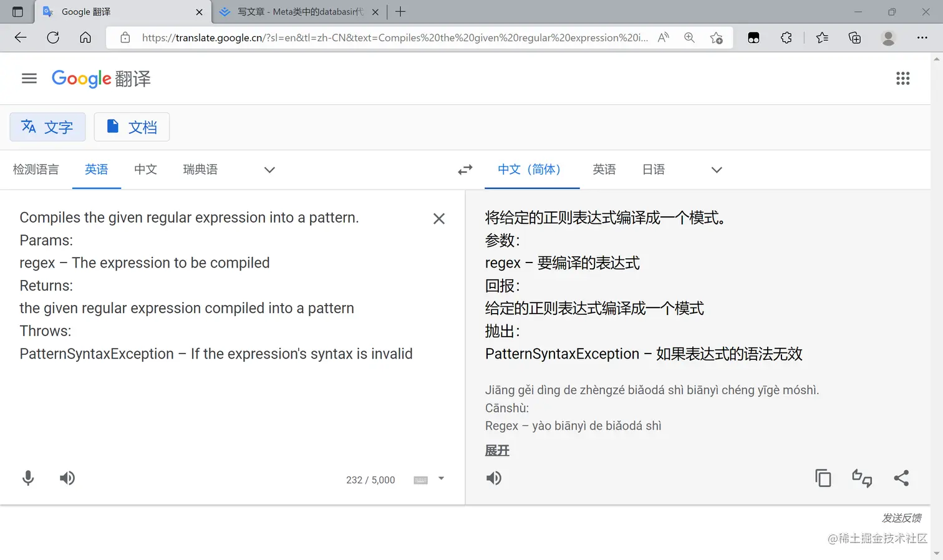Image resolution: width=943 pixels, height=560 pixels.
Task: Start voice input with the microphone
Action: click(x=28, y=478)
